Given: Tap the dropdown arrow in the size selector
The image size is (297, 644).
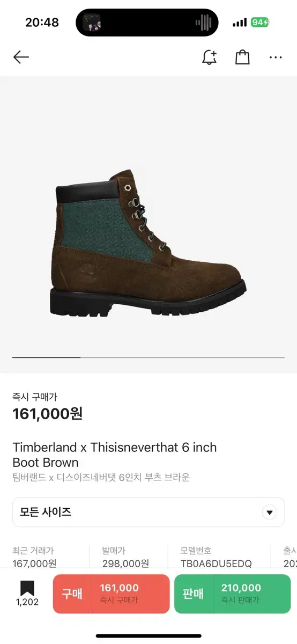Looking at the screenshot, I should click(x=270, y=512).
